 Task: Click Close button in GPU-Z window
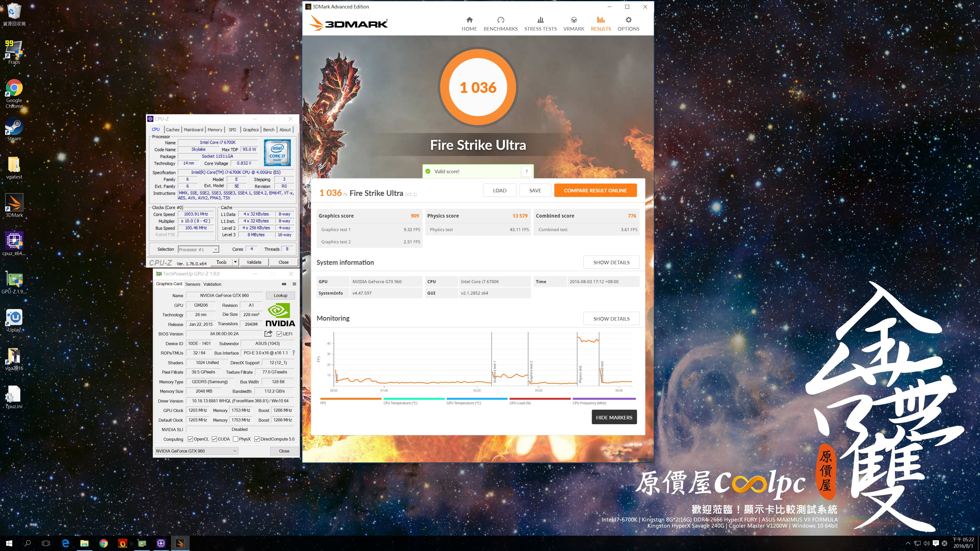284,451
